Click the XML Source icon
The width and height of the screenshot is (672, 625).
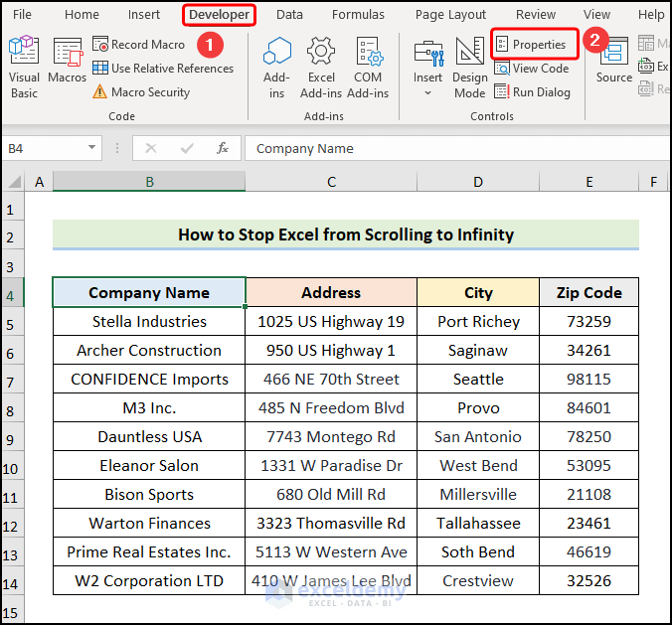point(613,60)
